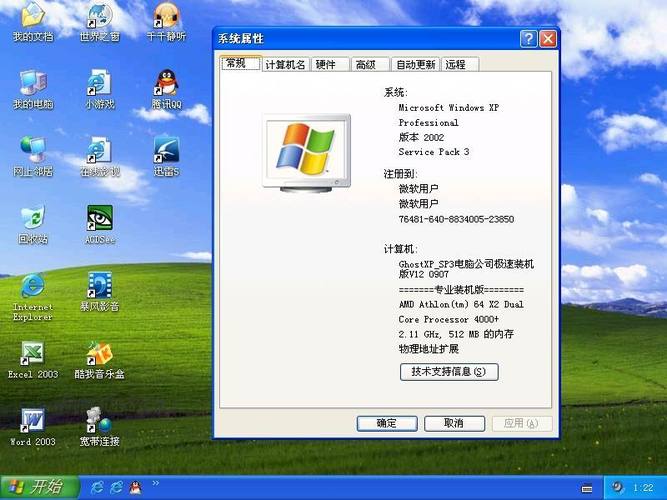
Task: Click the speaker tray icon beside the clock
Action: pyautogui.click(x=617, y=487)
